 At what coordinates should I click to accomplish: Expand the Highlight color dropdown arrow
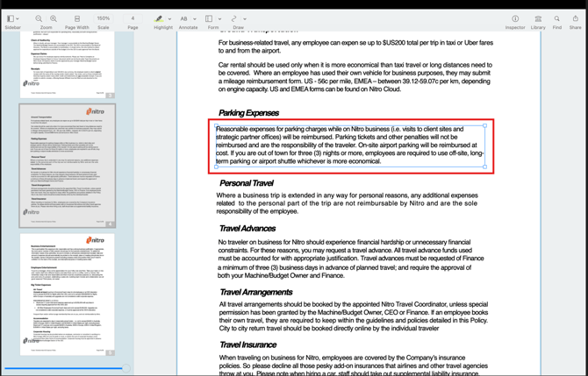tap(169, 18)
